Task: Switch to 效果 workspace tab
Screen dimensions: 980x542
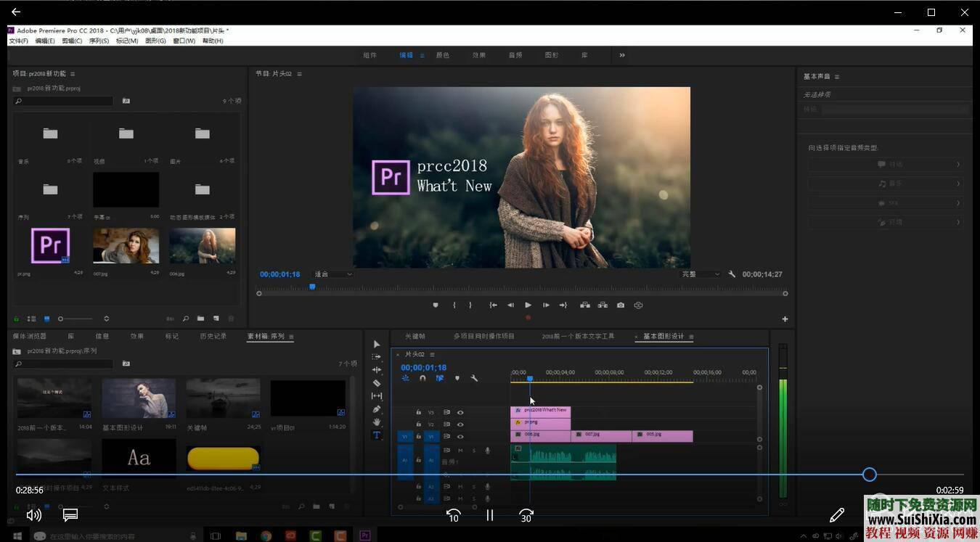Action: (479, 55)
